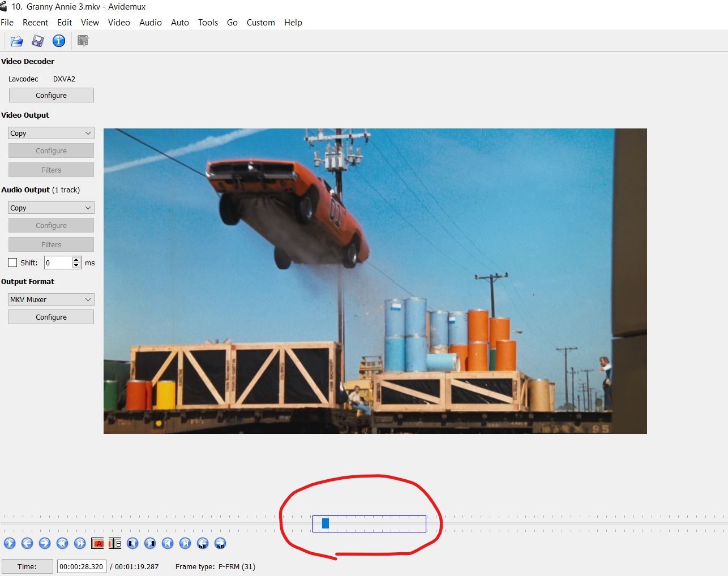The height and width of the screenshot is (576, 728).
Task: Click Configure under Audio Output
Action: [51, 225]
